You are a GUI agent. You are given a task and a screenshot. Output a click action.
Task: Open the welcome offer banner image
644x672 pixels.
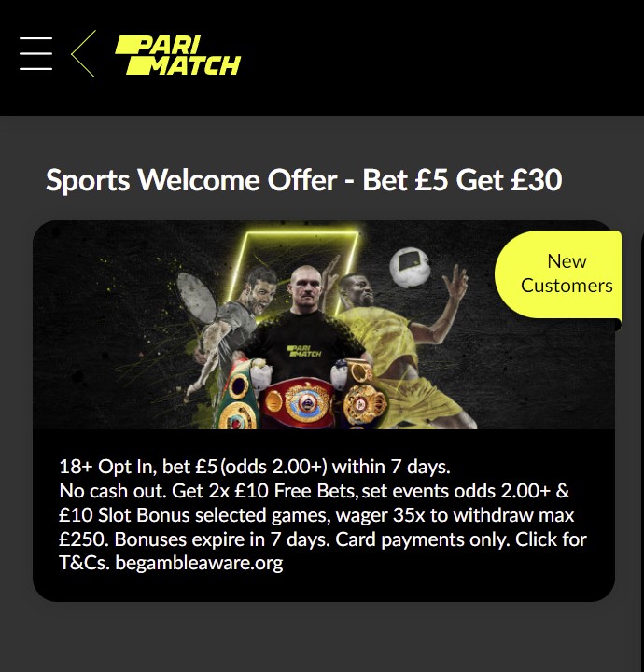click(324, 325)
